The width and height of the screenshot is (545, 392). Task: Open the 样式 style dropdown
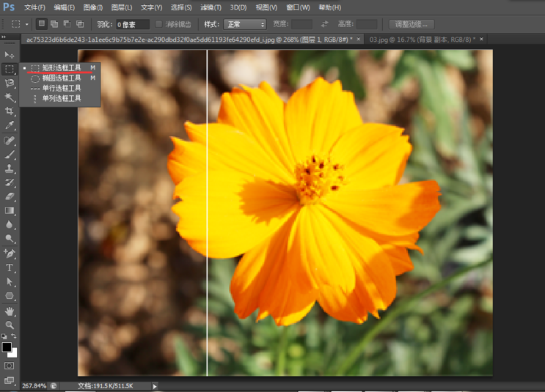(x=244, y=24)
